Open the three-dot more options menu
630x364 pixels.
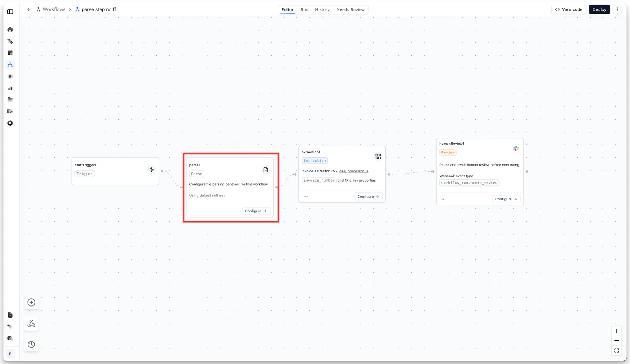(x=617, y=9)
